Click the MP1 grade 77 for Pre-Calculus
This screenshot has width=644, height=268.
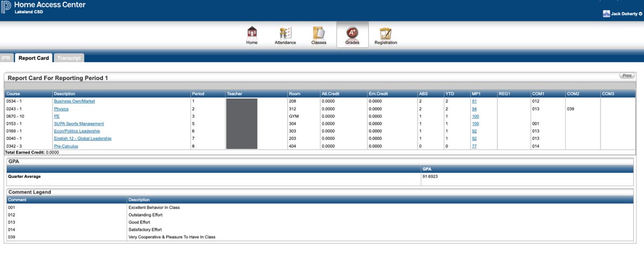pyautogui.click(x=474, y=146)
